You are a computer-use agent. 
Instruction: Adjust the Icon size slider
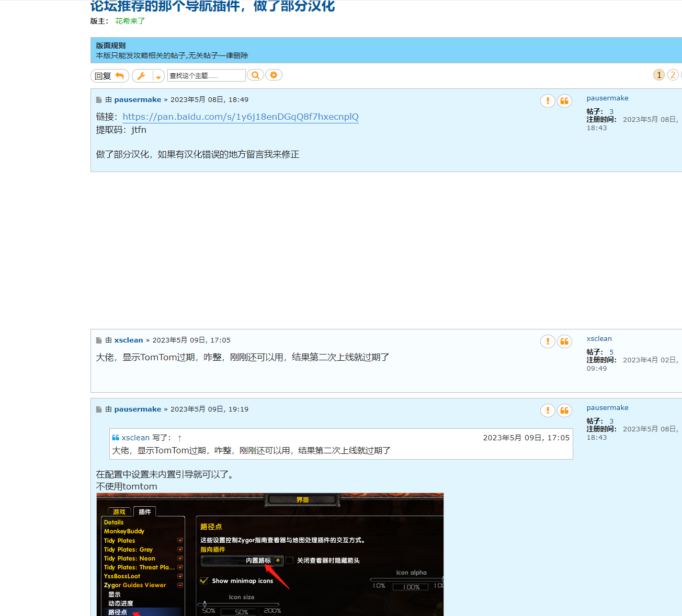(x=204, y=604)
